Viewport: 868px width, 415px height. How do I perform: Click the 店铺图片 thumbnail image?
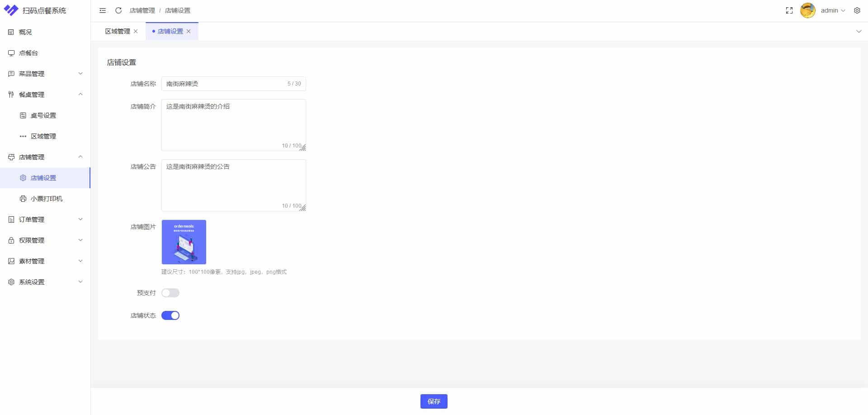click(184, 242)
